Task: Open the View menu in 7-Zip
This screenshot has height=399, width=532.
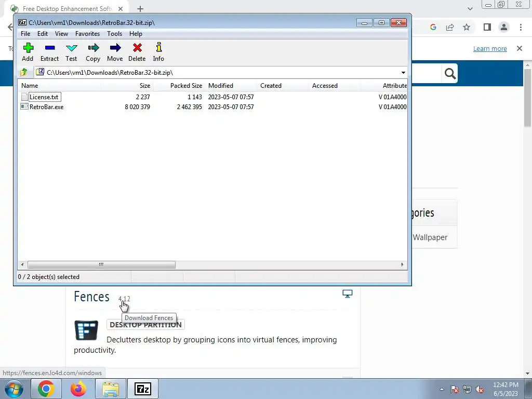Action: coord(61,34)
